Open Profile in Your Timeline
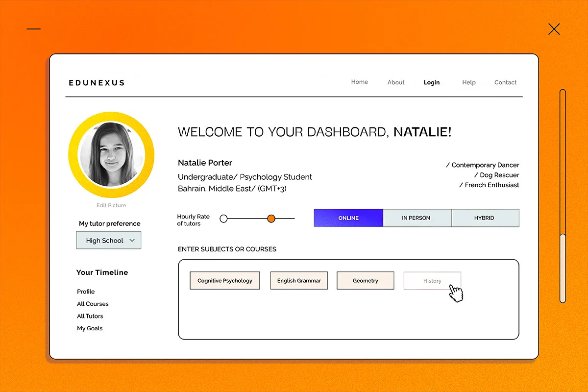This screenshot has width=588, height=392. coord(86,292)
